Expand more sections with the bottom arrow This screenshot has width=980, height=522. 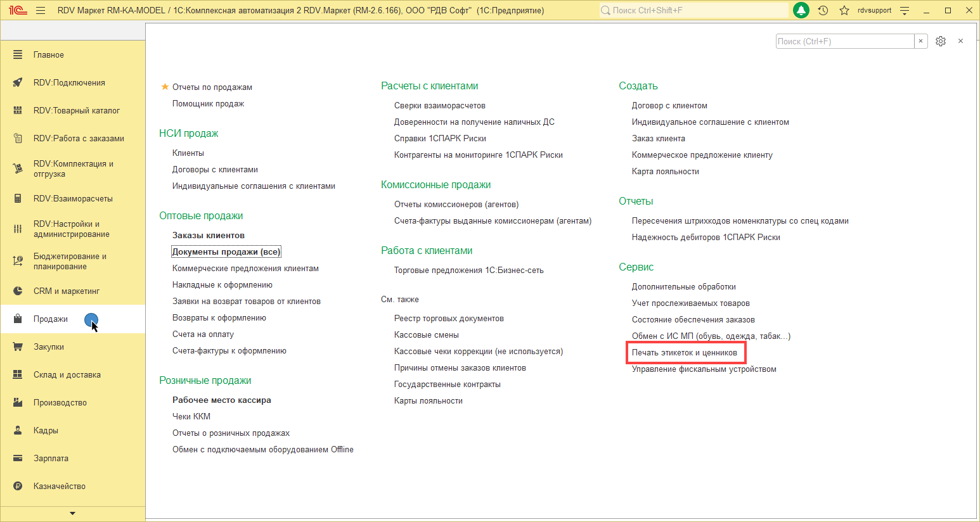click(72, 514)
